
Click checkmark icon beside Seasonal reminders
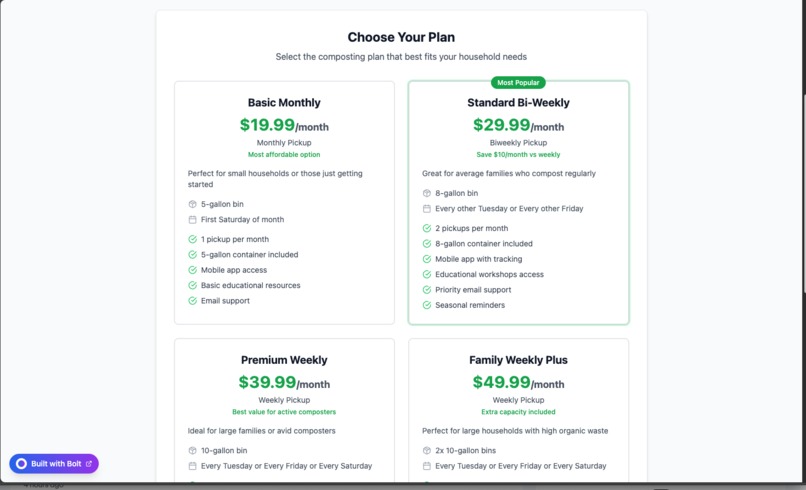pos(427,305)
